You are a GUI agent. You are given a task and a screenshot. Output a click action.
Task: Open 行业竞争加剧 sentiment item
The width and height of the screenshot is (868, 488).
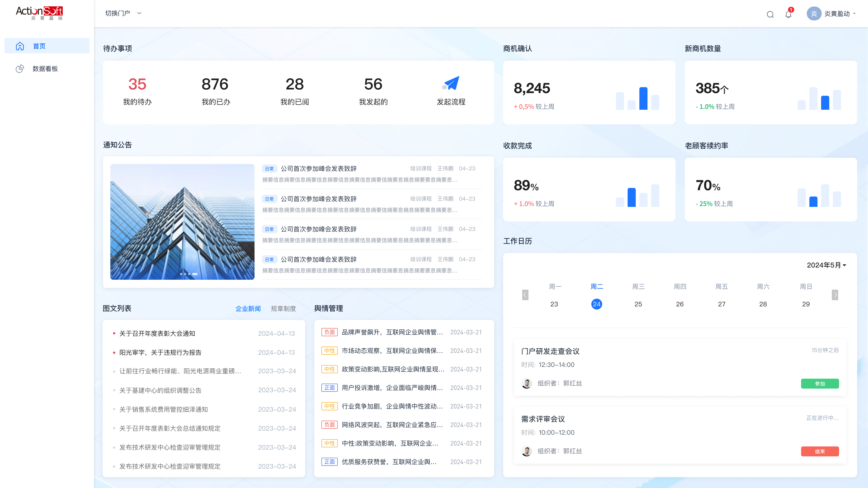392,406
